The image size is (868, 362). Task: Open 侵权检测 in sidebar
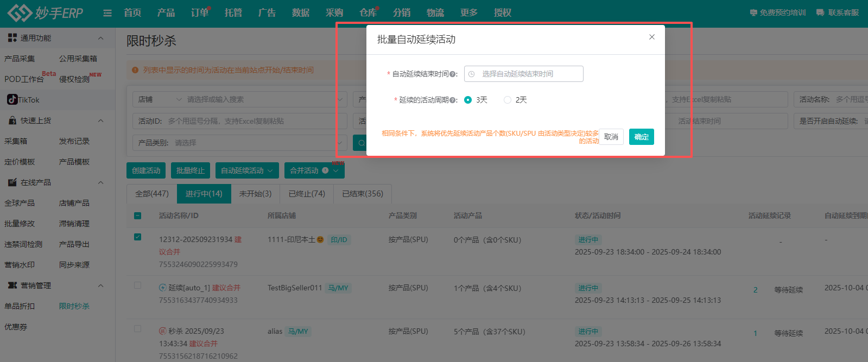(74, 79)
